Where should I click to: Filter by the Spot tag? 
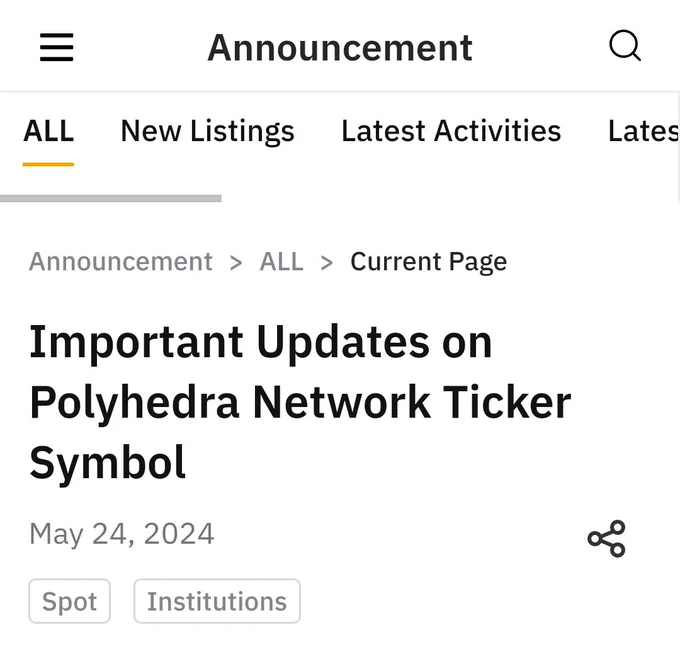point(69,601)
